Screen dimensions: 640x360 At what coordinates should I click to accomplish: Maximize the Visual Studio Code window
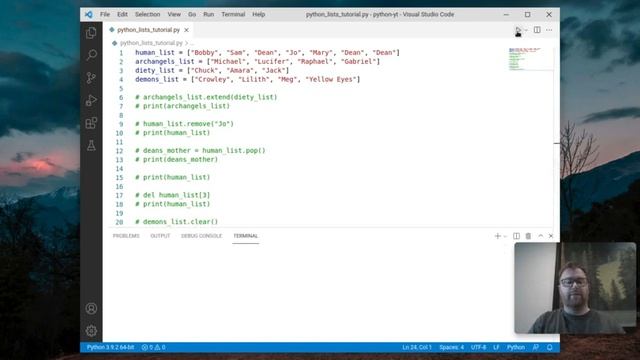point(528,14)
